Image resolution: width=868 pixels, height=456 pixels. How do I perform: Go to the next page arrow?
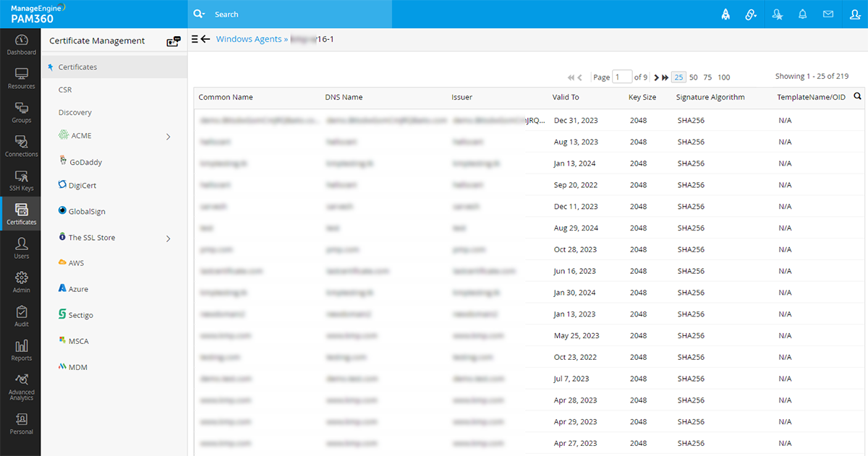[x=656, y=77]
